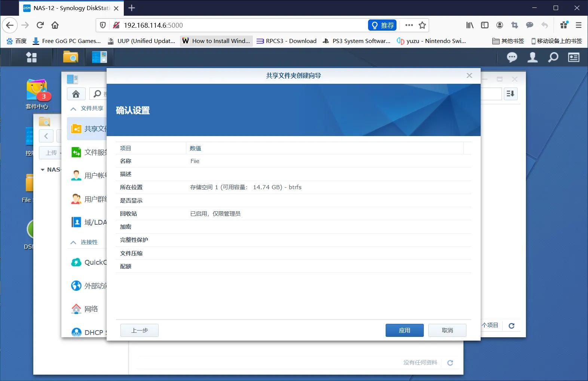Select the 所在位置 storage row
This screenshot has width=588, height=381.
pyautogui.click(x=293, y=187)
